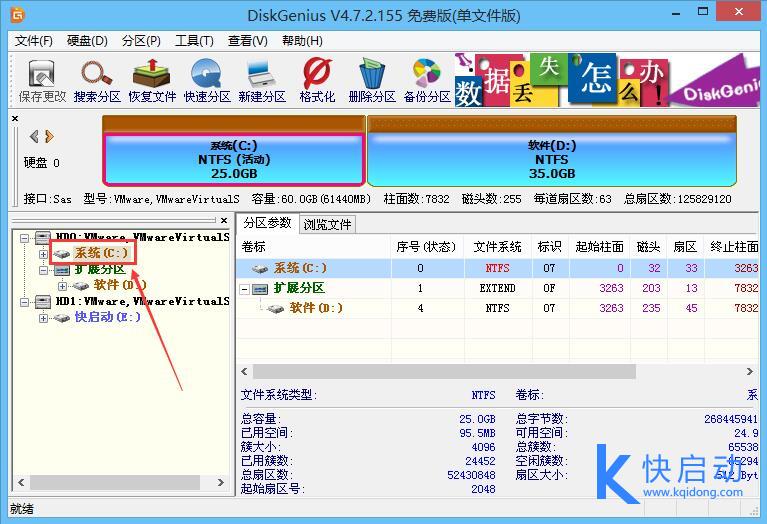Select HD0:VMware disk in the tree
Screen dimensions: 767x524
(142, 237)
